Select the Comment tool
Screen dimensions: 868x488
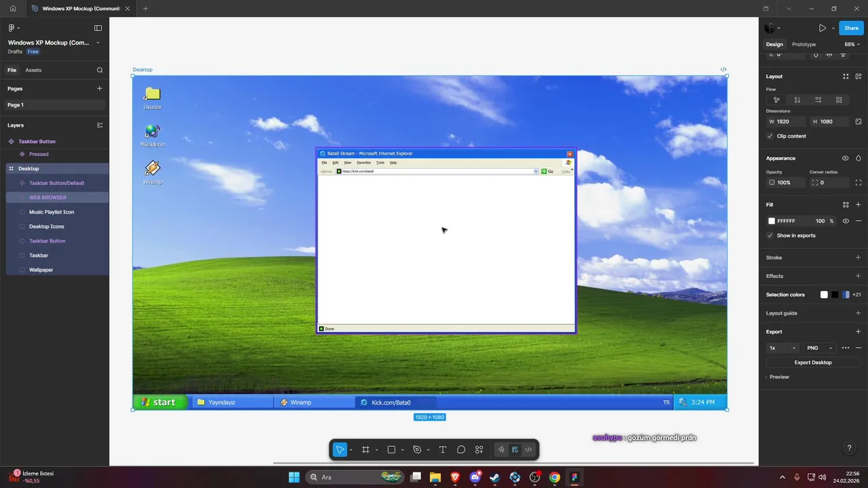(461, 449)
